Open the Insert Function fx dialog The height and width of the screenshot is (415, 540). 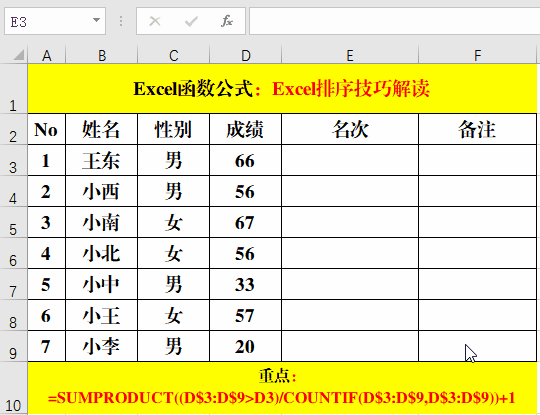pos(227,21)
